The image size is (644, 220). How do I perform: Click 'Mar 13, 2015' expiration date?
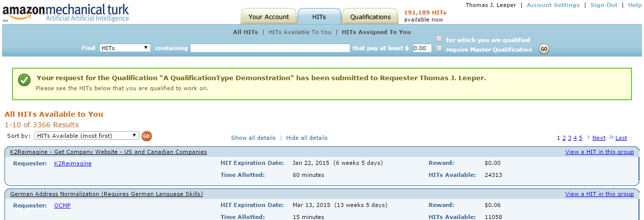coord(312,205)
